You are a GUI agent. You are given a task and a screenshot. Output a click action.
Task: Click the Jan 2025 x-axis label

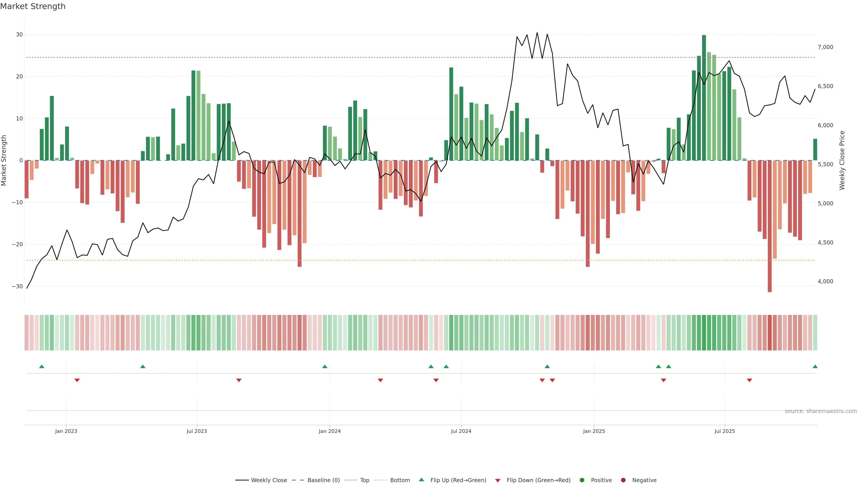pyautogui.click(x=594, y=431)
